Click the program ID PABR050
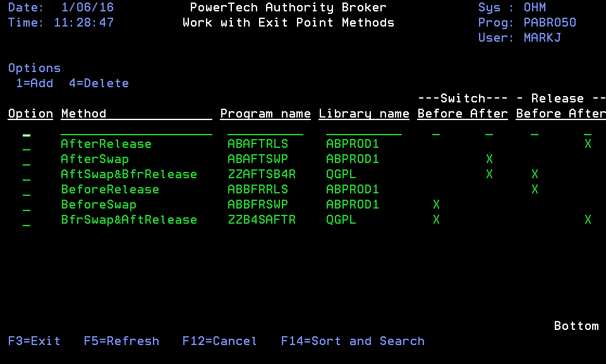The width and height of the screenshot is (606, 364). [550, 22]
